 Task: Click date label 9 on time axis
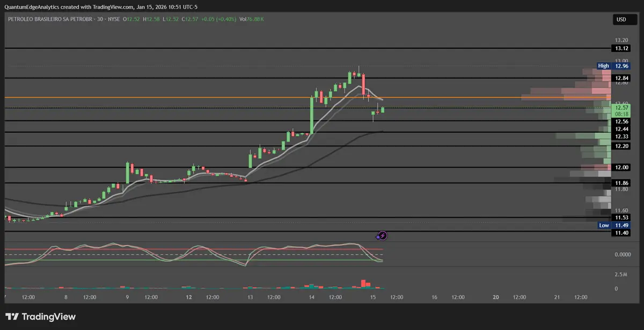pos(127,297)
